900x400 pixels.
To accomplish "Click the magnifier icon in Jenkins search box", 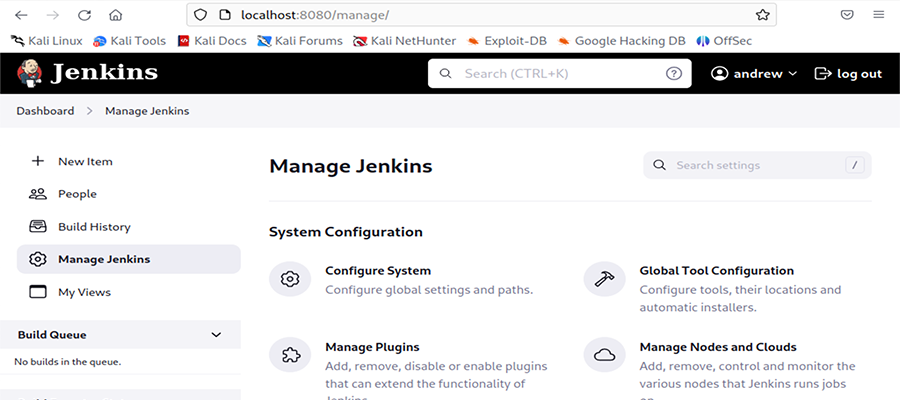I will [x=445, y=73].
